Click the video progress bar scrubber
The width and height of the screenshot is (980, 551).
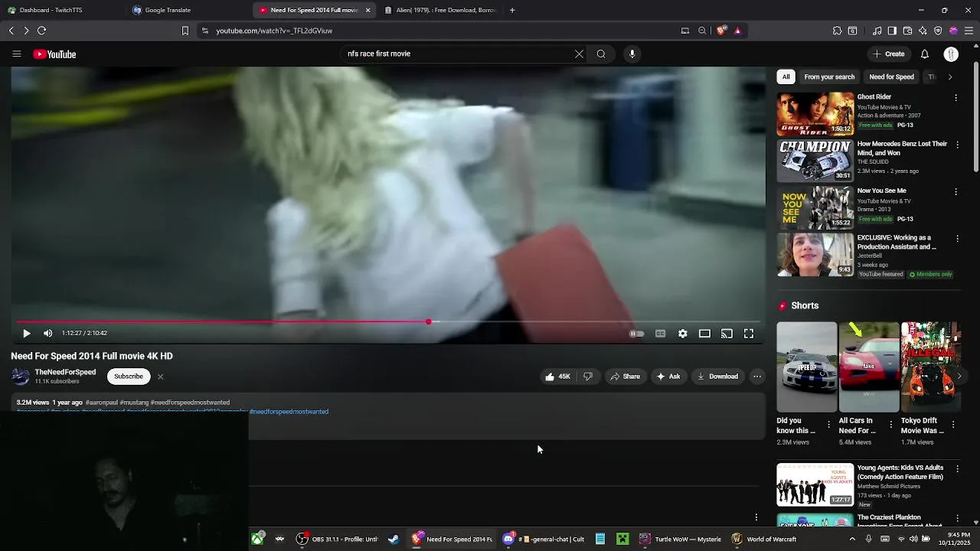click(429, 321)
